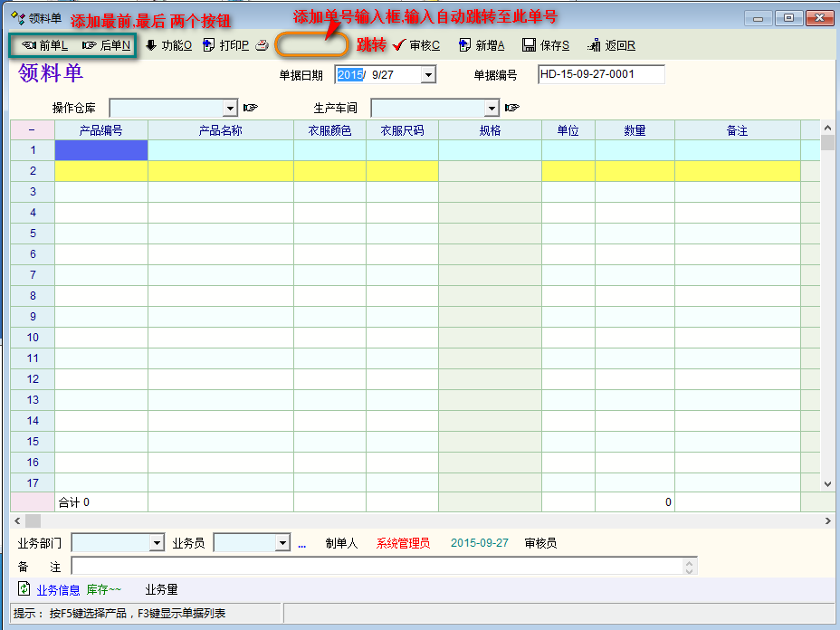Expand the 生产车间 workshop dropdown
840x630 pixels.
(x=492, y=109)
